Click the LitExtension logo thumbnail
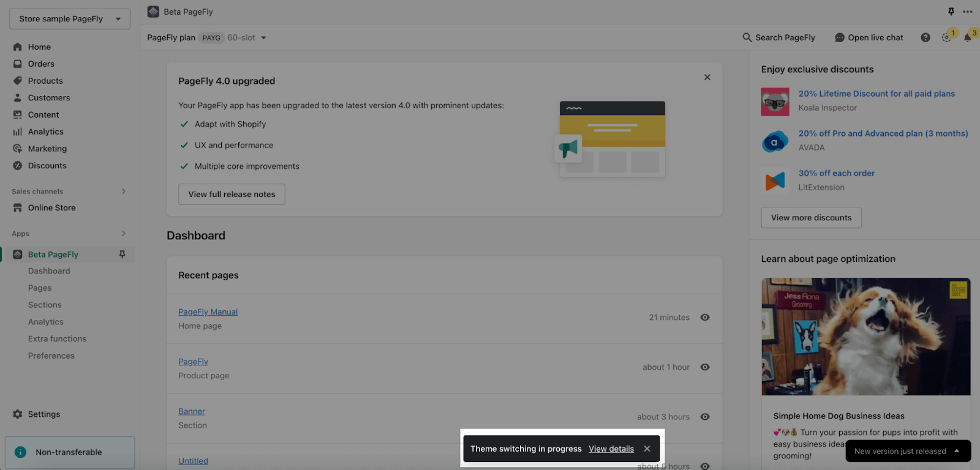The height and width of the screenshot is (470, 980). pos(775,181)
